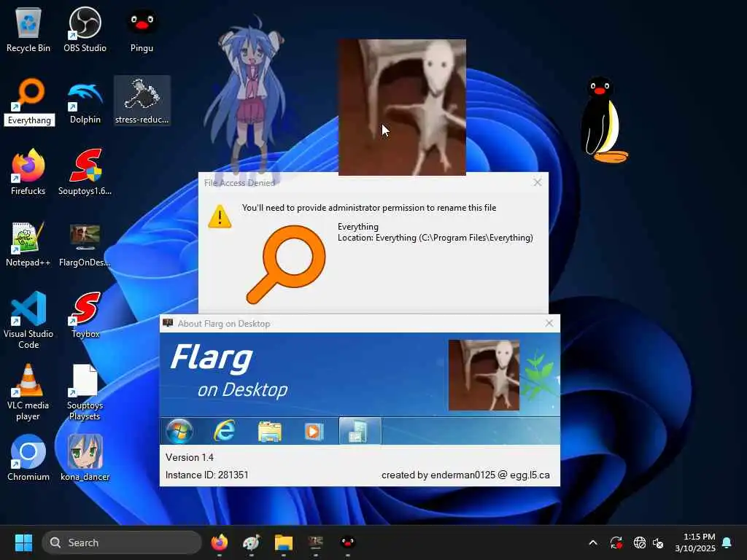Screen dimensions: 747x560
Task: Launch Chromium from the desktop
Action: click(x=28, y=458)
